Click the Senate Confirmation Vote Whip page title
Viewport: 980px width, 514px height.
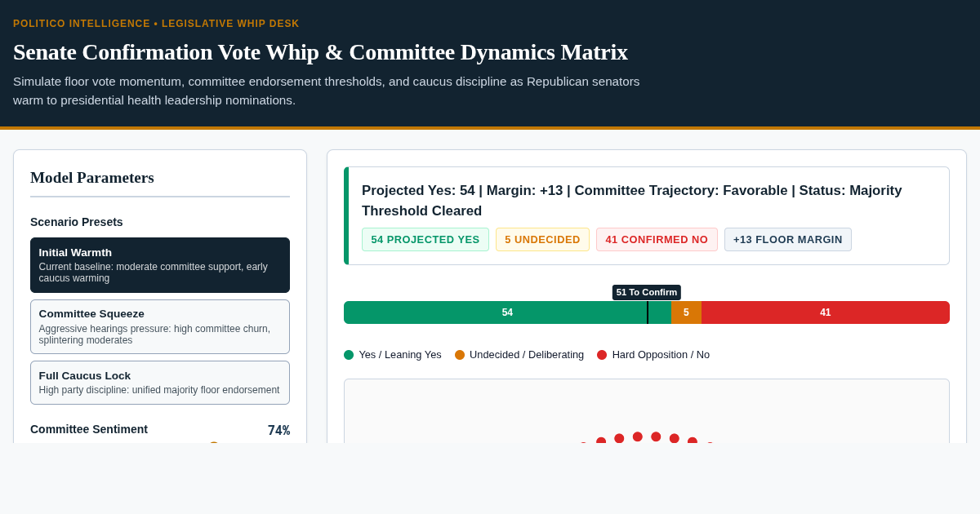tap(320, 52)
